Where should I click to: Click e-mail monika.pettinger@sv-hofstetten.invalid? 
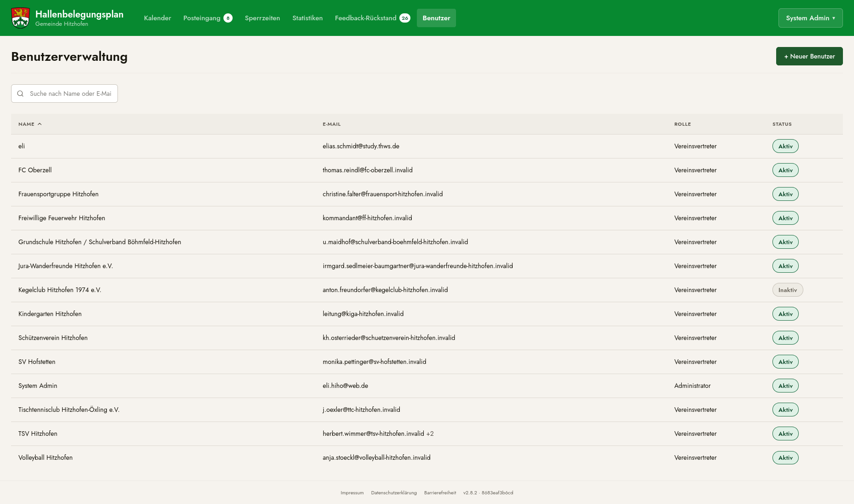(374, 362)
